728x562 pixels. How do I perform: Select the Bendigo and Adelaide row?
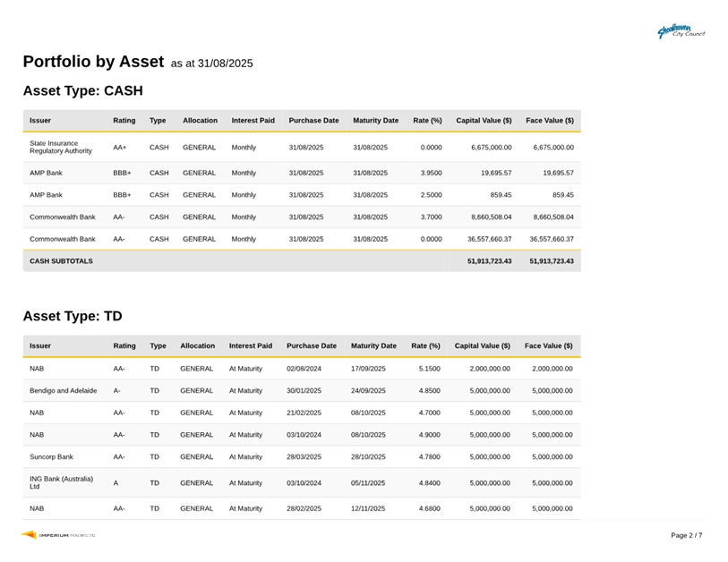(64, 391)
